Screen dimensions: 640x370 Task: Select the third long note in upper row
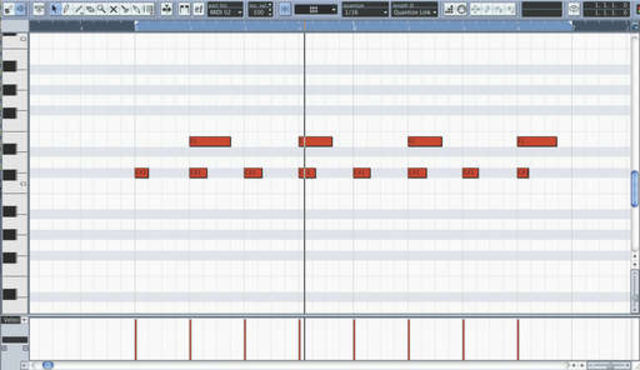[425, 142]
